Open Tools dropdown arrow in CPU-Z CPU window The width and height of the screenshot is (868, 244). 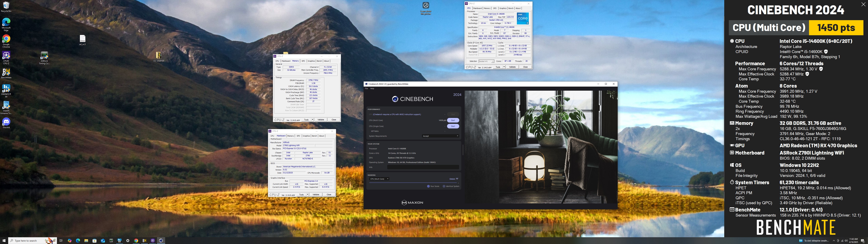pyautogui.click(x=504, y=67)
